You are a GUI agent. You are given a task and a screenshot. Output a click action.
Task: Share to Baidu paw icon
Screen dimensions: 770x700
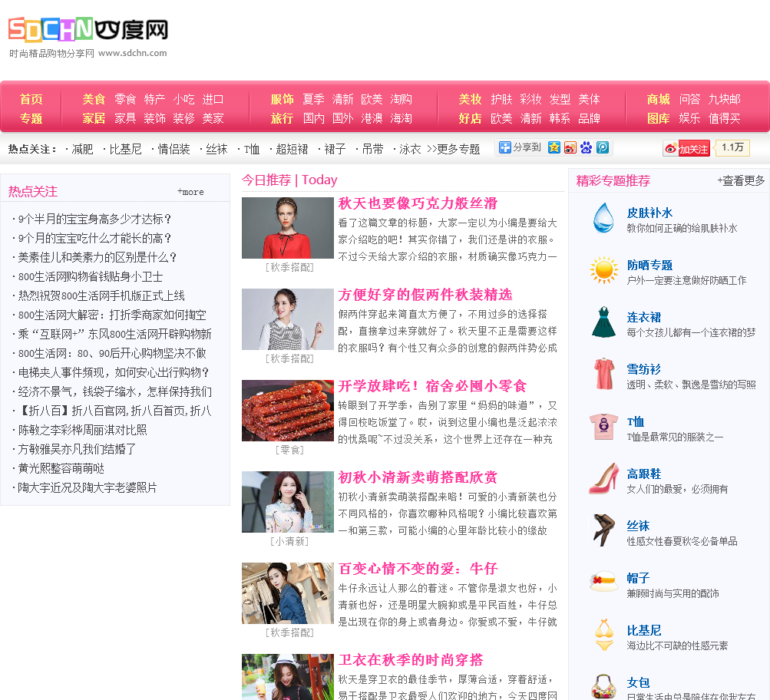(587, 147)
